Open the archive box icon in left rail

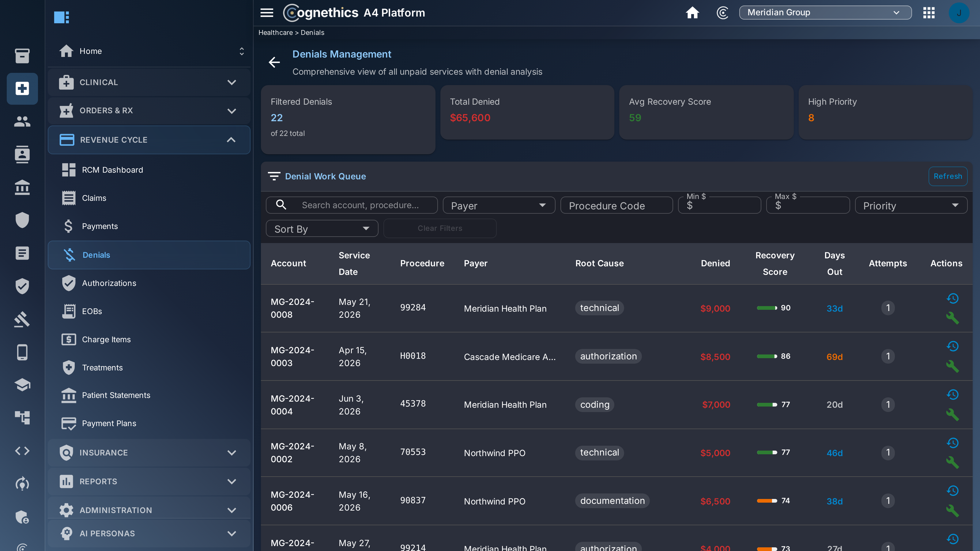point(22,55)
